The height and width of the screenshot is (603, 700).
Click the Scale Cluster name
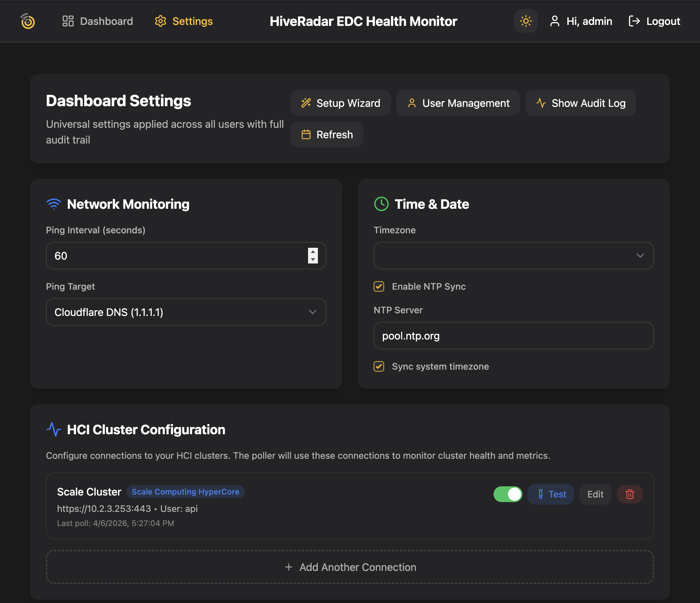89,492
